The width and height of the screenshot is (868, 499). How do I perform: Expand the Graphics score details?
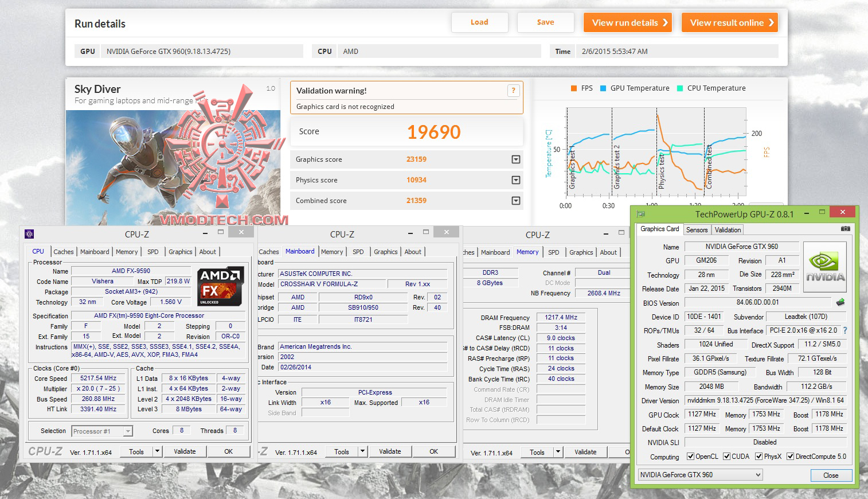(x=516, y=159)
